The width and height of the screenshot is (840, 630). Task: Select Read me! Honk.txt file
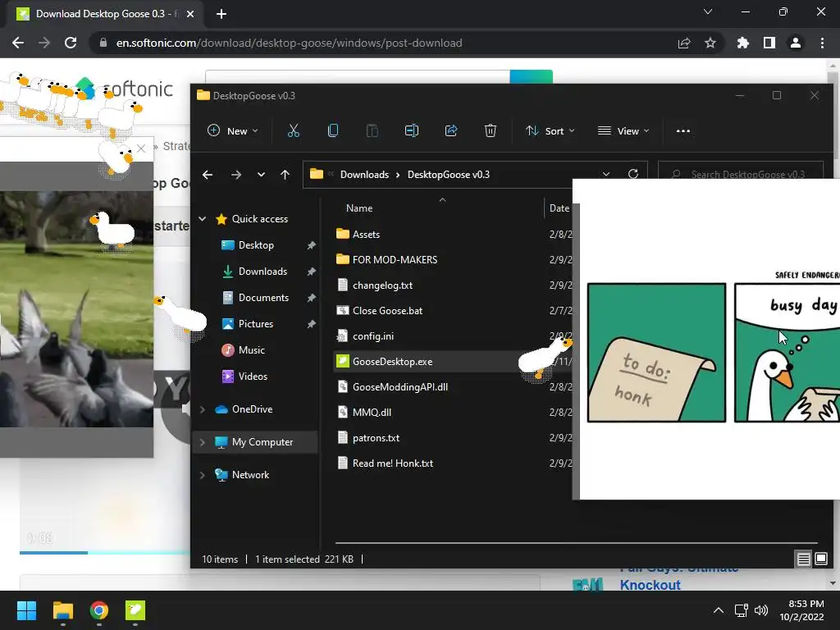(393, 463)
